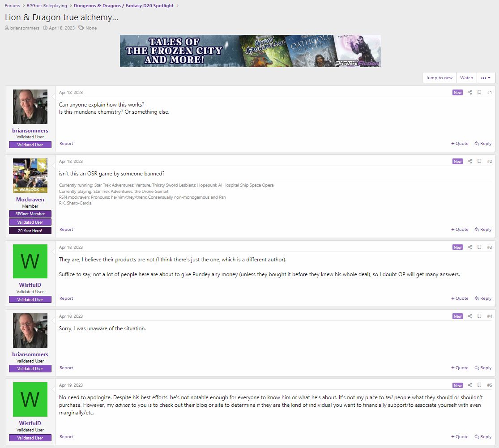Open Apr 19, 2023 timestamp on post #5
This screenshot has width=499, height=448.
71,385
